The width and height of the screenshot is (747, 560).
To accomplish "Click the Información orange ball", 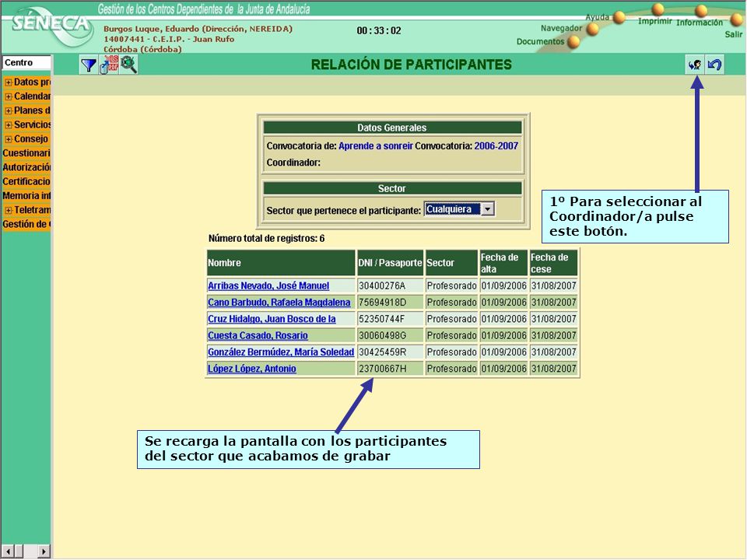I will pyautogui.click(x=701, y=11).
